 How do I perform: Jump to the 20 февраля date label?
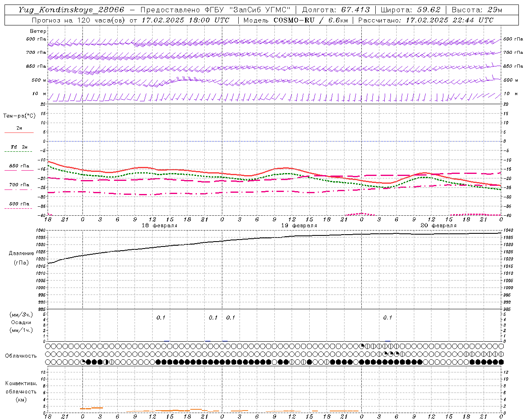438,226
